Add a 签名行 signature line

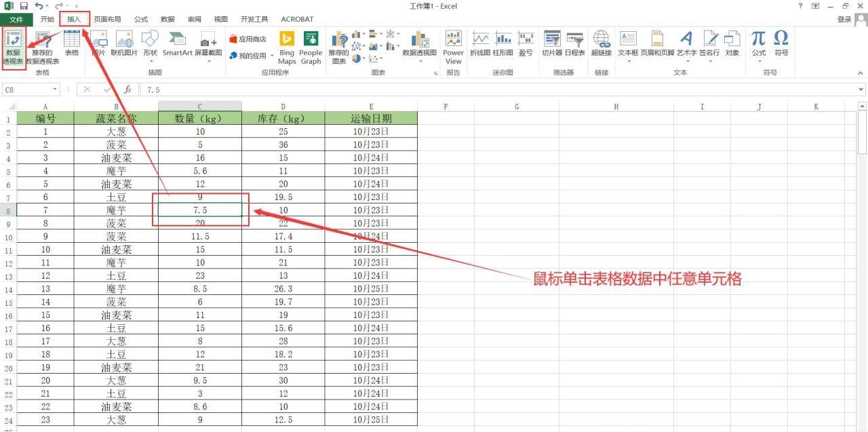709,46
